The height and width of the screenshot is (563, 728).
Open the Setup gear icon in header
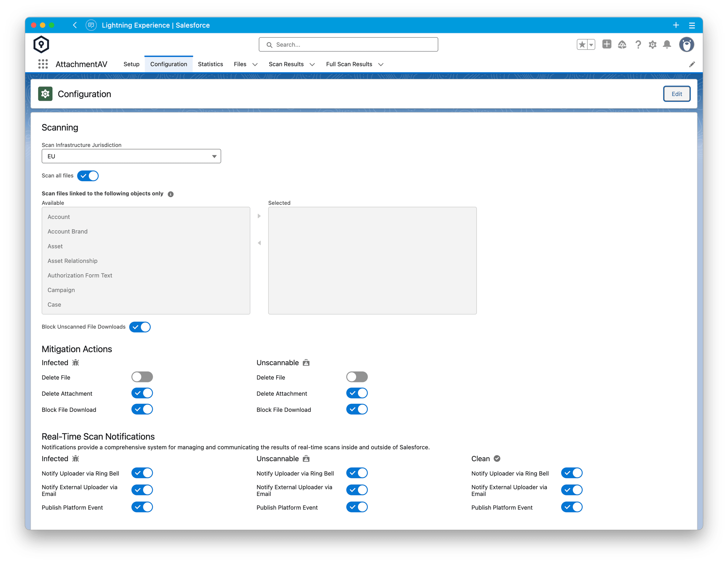coord(652,44)
